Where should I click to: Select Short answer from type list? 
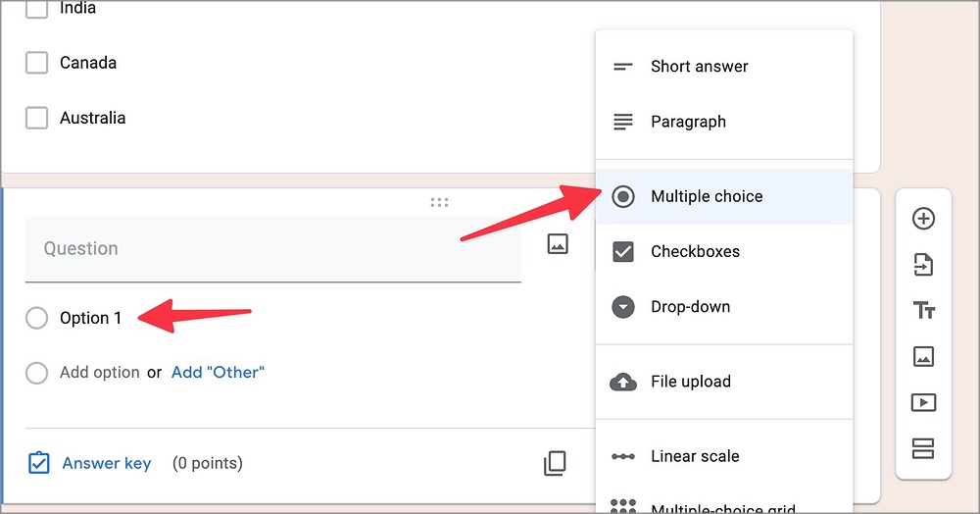699,67
